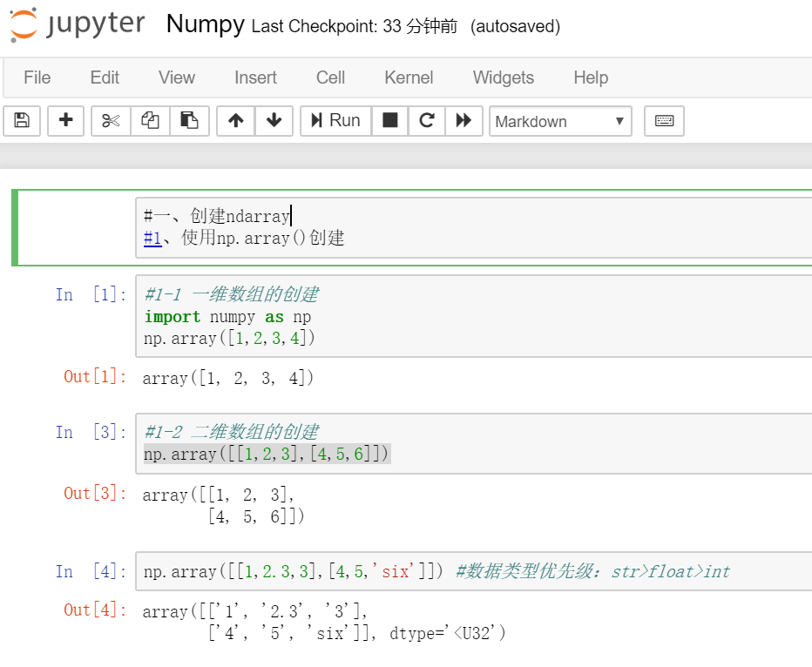Click the Last Checkpoint status text
The width and height of the screenshot is (812, 667).
pyautogui.click(x=355, y=26)
